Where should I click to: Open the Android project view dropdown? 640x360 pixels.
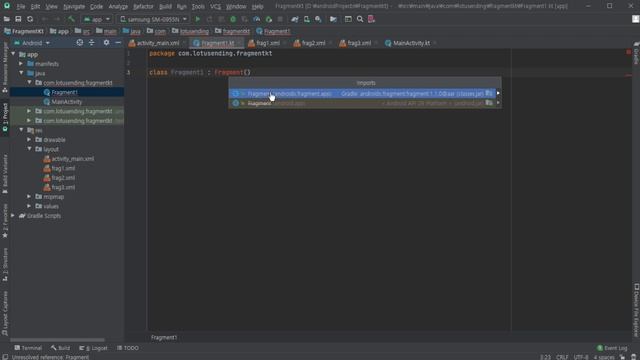pos(32,43)
